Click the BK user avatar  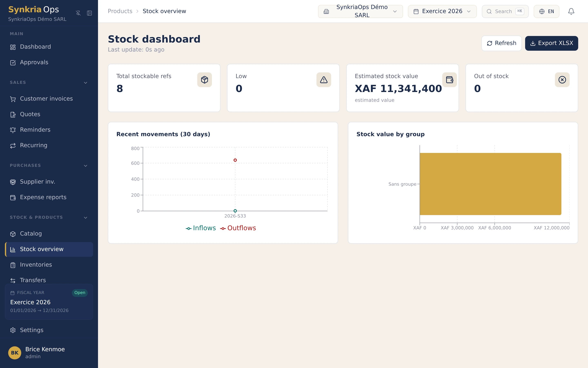click(14, 353)
